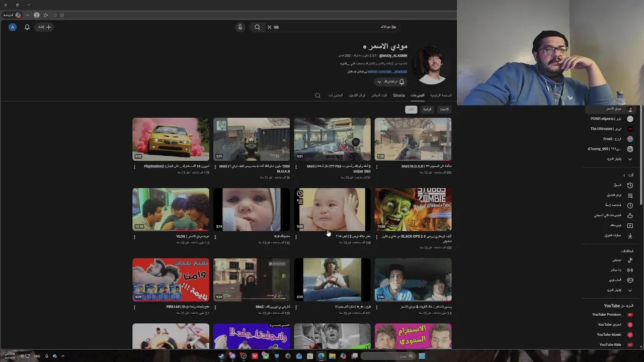
Task: Open the subscribed bell dropdown on channel
Action: (x=391, y=81)
